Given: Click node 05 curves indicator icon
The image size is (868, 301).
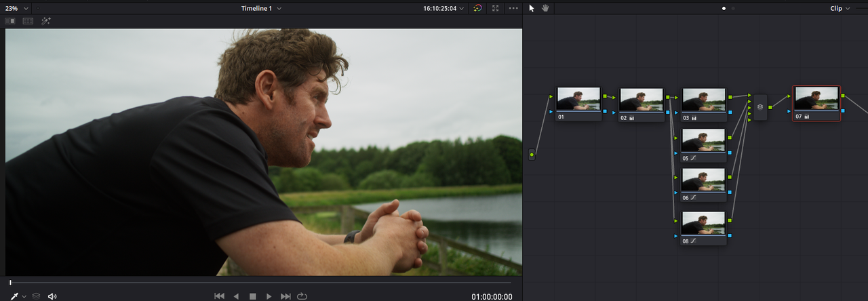Looking at the screenshot, I should coord(694,158).
